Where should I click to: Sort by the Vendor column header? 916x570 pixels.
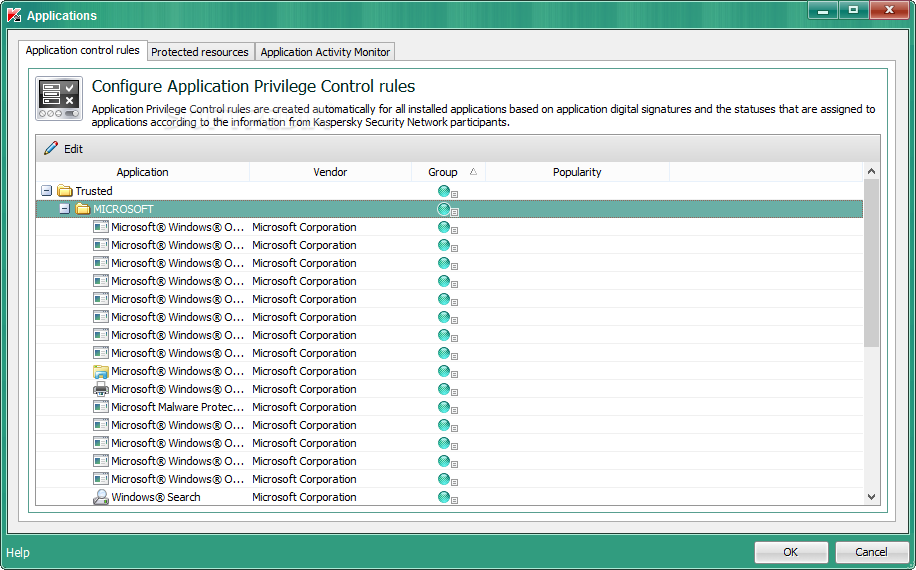(330, 172)
